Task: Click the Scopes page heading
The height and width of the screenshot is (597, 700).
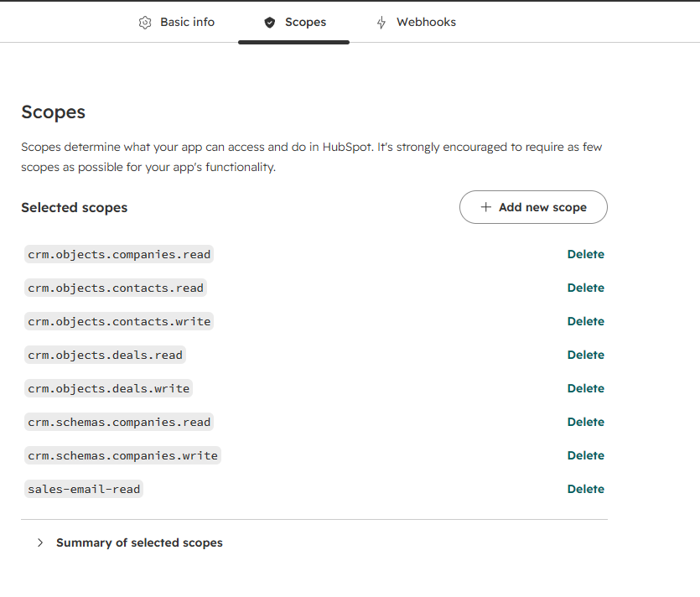Action: (53, 112)
